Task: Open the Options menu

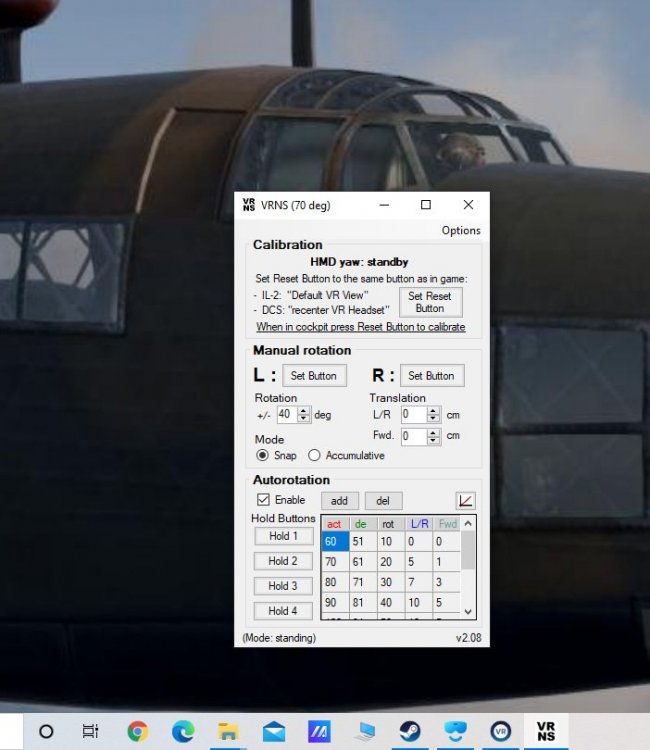Action: point(461,230)
